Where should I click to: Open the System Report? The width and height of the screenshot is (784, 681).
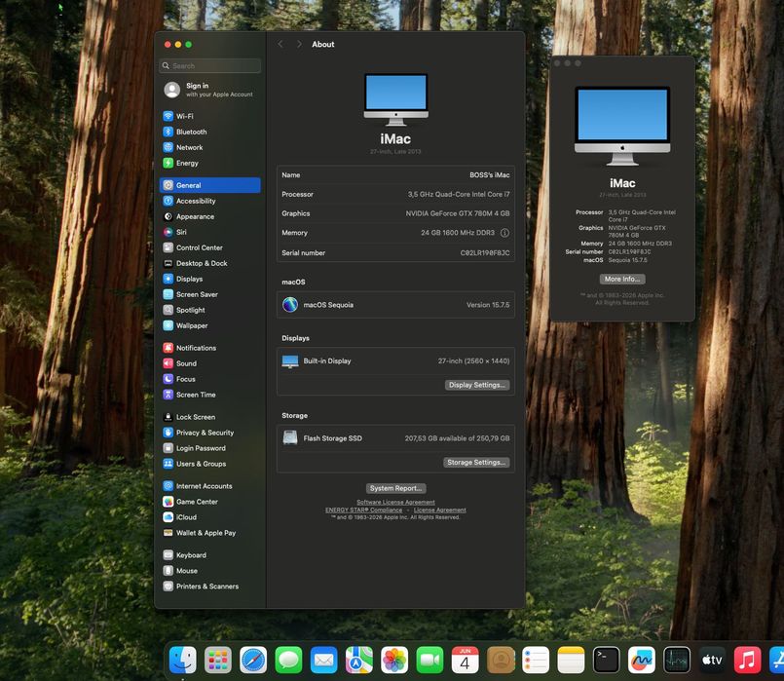(x=396, y=488)
